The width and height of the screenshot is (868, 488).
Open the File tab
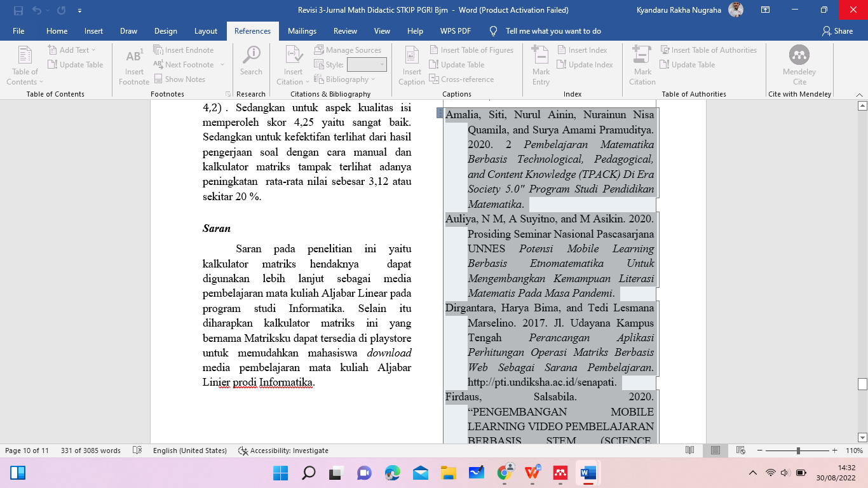coord(18,31)
